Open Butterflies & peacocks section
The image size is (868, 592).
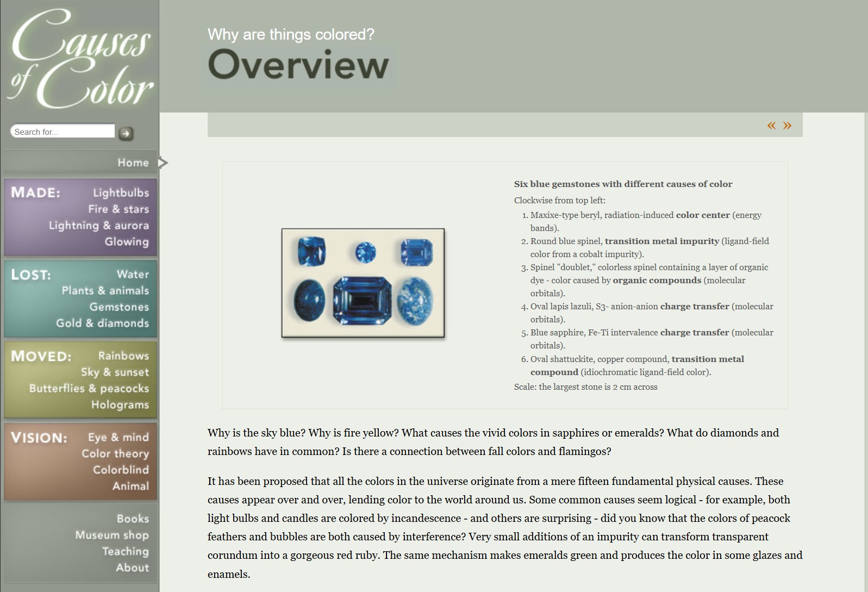coord(89,388)
